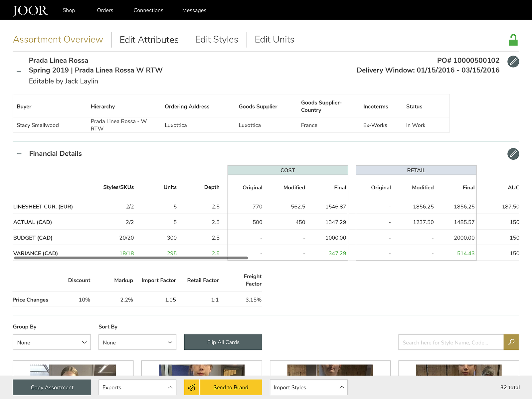Click budget cost final value 1000.00
532x399 pixels.
tap(336, 238)
